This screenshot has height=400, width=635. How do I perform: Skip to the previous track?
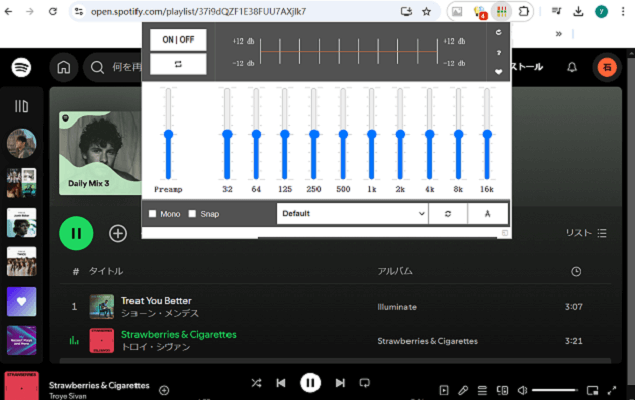tap(281, 383)
